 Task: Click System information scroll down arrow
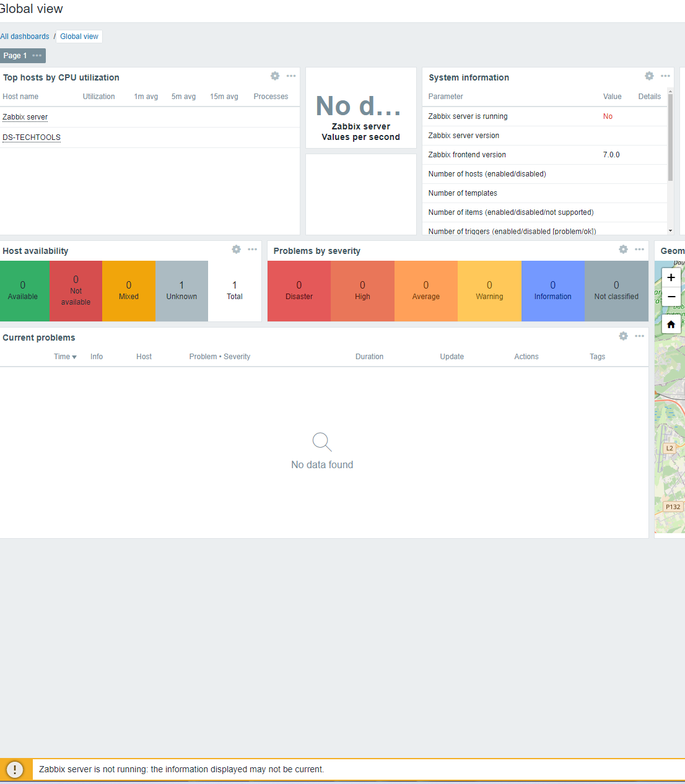670,230
